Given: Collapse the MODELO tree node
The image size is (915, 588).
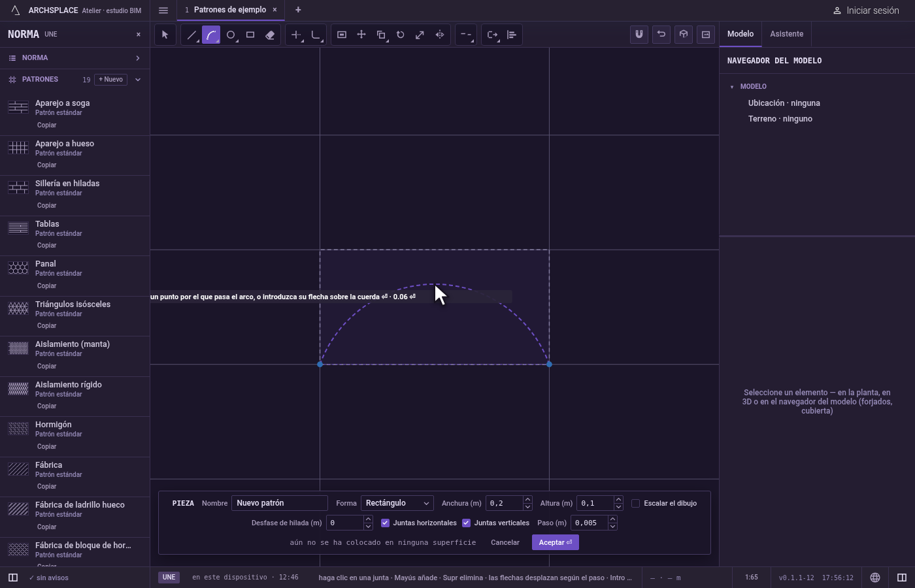Looking at the screenshot, I should pos(732,87).
